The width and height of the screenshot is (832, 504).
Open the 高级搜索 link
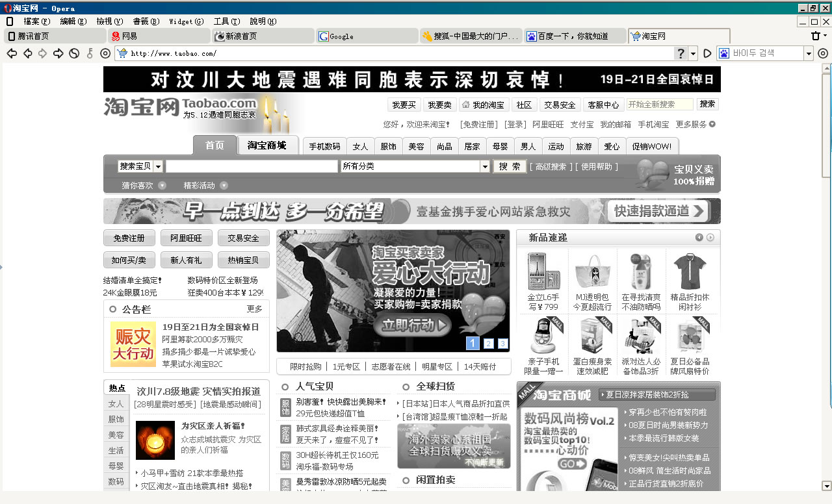coord(551,167)
